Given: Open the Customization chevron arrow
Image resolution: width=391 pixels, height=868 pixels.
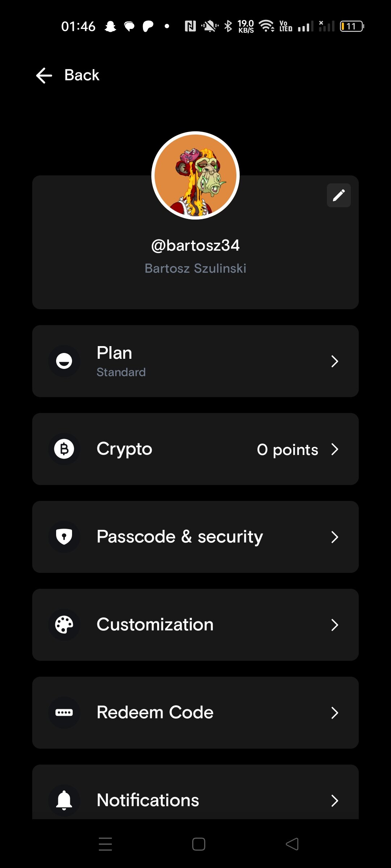Looking at the screenshot, I should 335,625.
